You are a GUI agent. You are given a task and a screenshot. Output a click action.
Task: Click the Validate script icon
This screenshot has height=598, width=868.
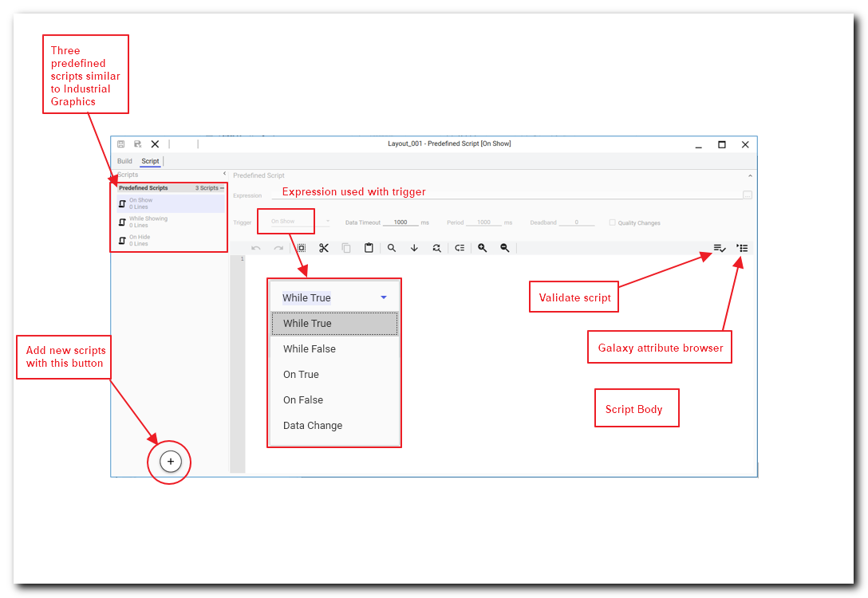coord(719,248)
